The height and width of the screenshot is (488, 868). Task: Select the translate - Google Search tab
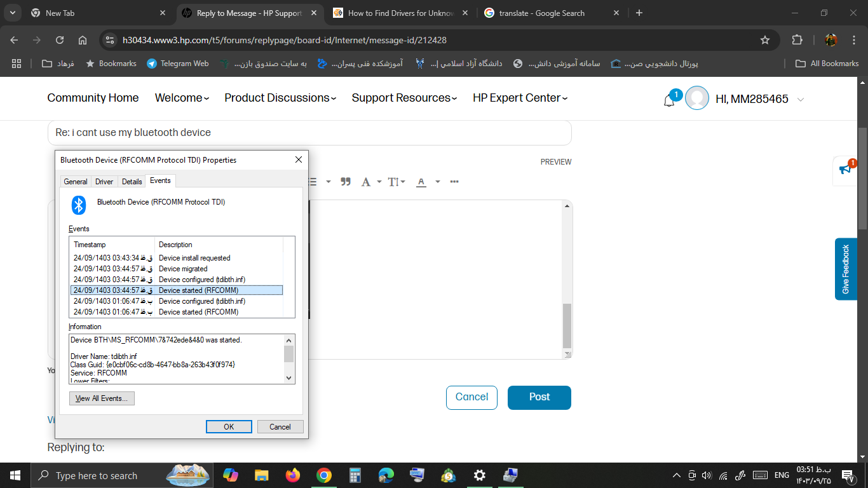[541, 13]
